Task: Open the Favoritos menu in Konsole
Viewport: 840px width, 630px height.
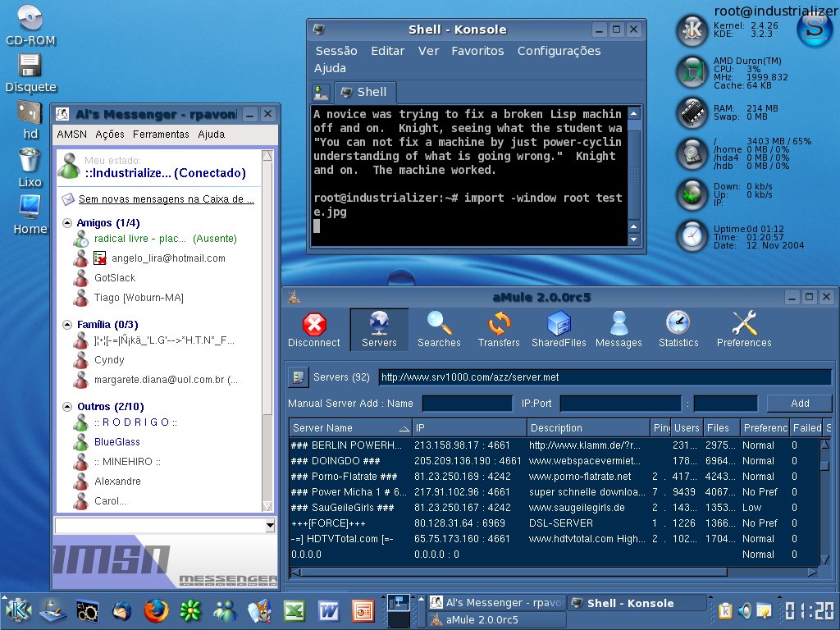Action: tap(477, 51)
